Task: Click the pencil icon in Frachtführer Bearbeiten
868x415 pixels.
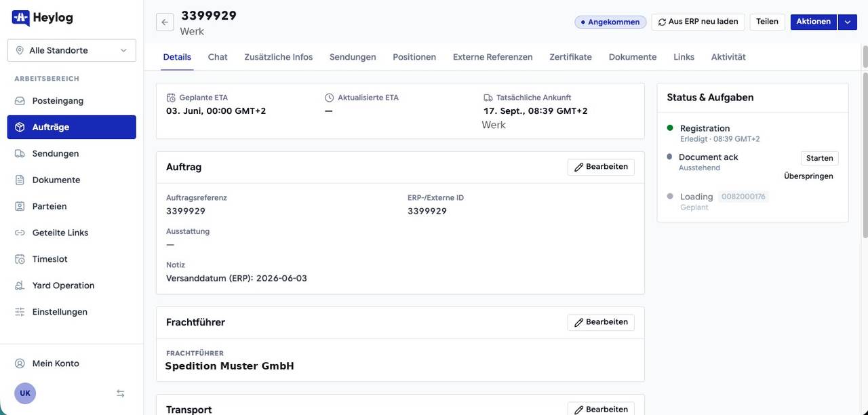Action: coord(578,322)
